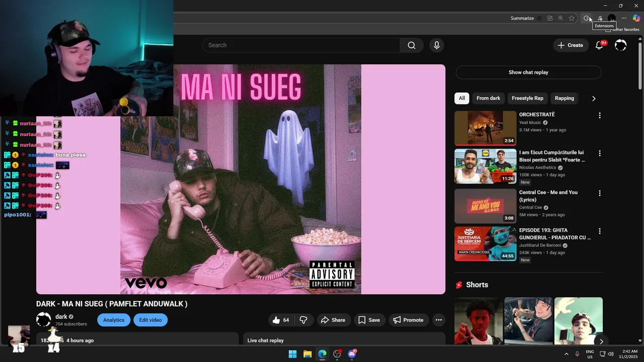Click Live chat replay heading
The width and height of the screenshot is (644, 362).
pyautogui.click(x=266, y=340)
